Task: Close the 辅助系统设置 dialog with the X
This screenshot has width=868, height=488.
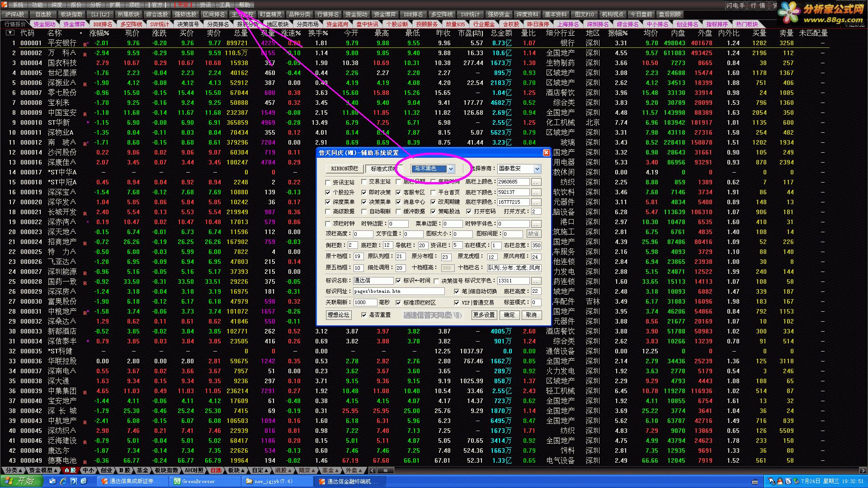Action: tap(546, 153)
